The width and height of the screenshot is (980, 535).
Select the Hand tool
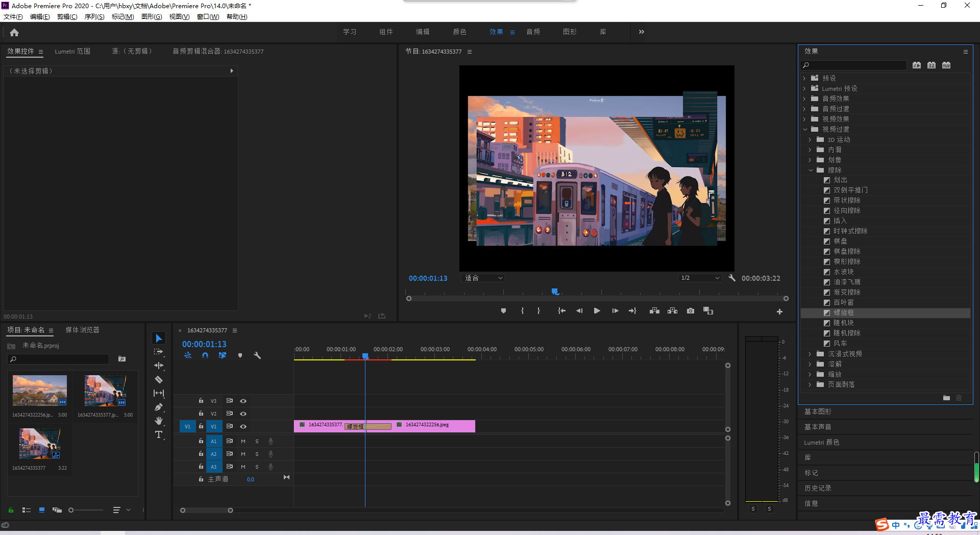[x=159, y=421]
